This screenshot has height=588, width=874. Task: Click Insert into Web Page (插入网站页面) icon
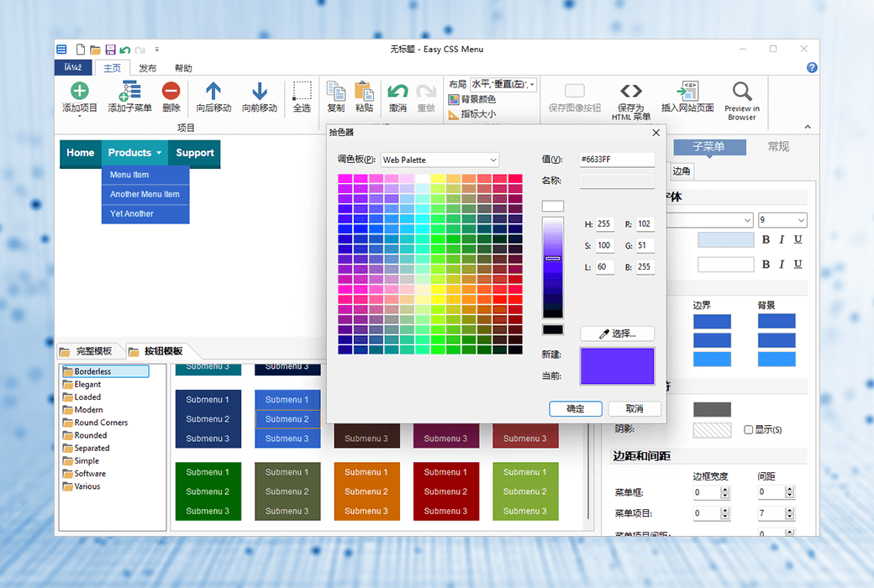(687, 91)
